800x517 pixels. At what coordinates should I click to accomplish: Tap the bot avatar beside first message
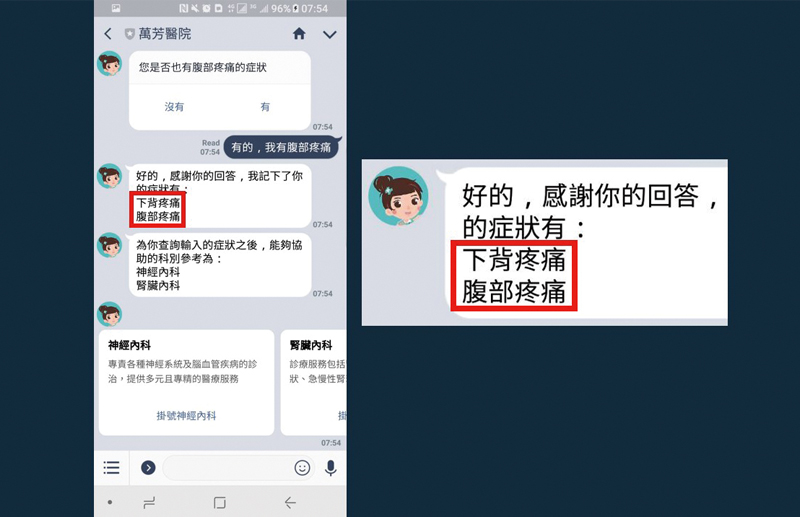pyautogui.click(x=110, y=64)
